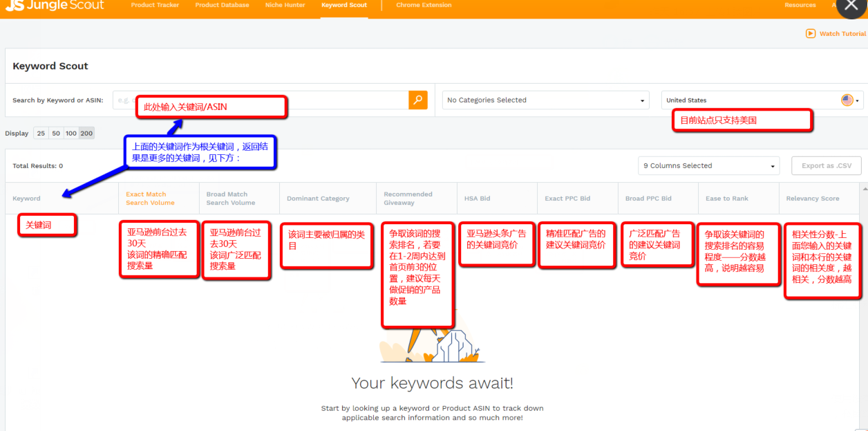Expand the 9 Columns Selected dropdown

[709, 166]
